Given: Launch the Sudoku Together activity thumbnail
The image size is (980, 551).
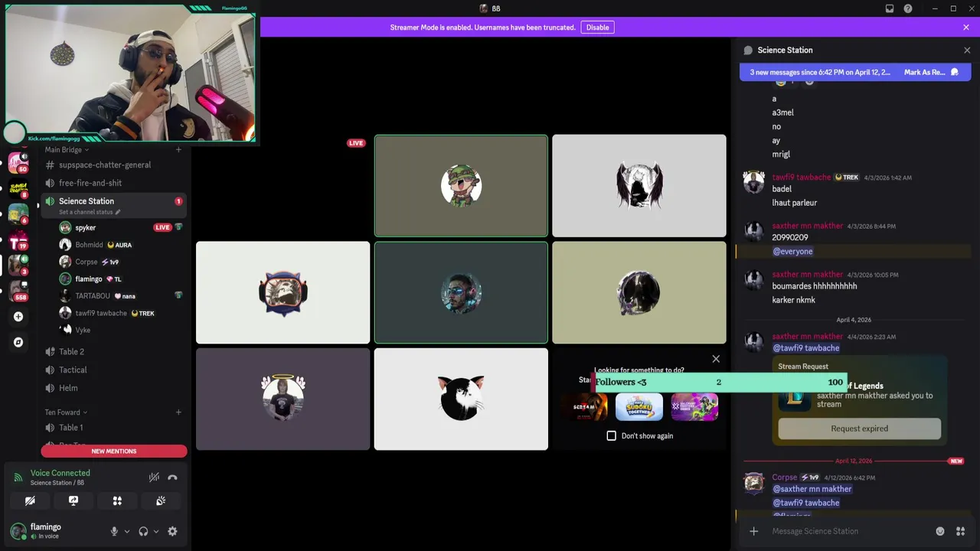Looking at the screenshot, I should pyautogui.click(x=639, y=407).
